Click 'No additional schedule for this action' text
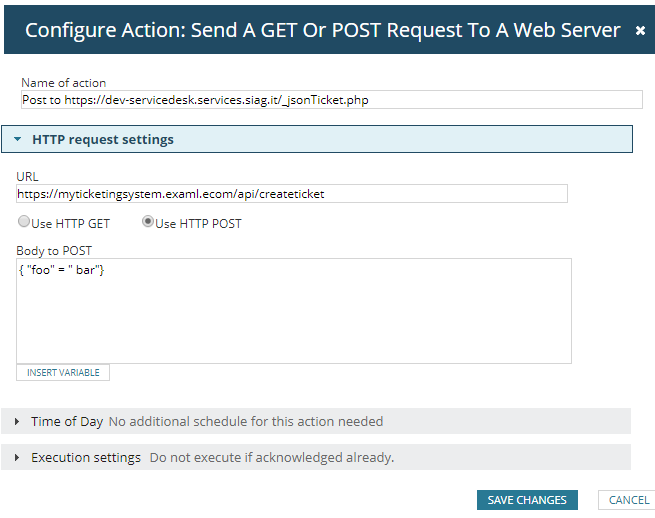Viewport: 655px width, 518px height. point(245,422)
